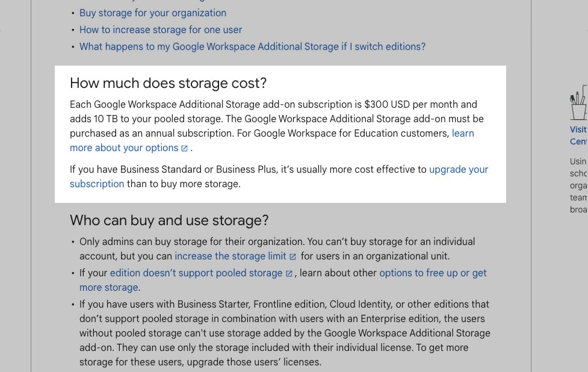Click the 'Who can buy and use storage?' heading
Screen dimensions: 588x372
[x=169, y=220]
